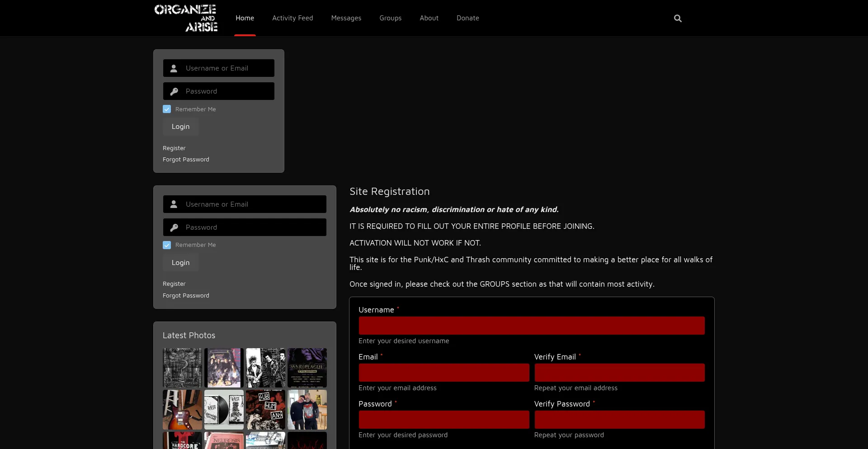Click the key icon in second login form

pos(174,227)
